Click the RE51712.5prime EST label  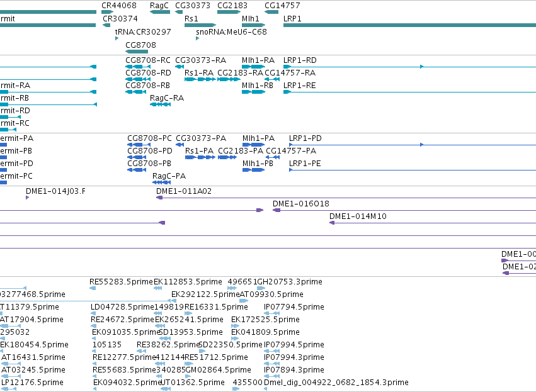point(216,358)
